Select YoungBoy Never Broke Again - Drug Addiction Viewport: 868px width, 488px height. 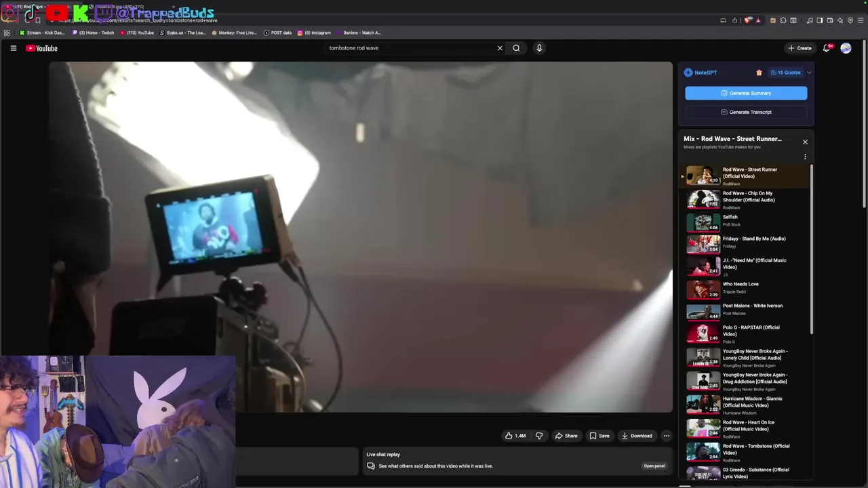[x=745, y=382]
